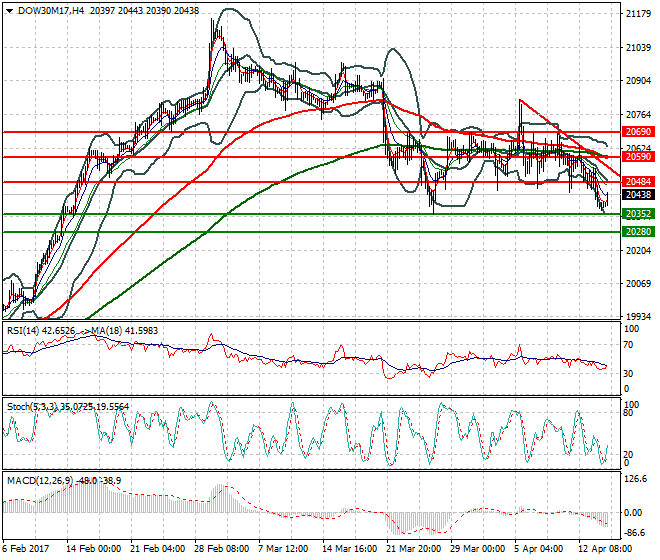Click the 14 Mar 16:00 time axis label
The width and height of the screenshot is (660, 560).
(349, 549)
